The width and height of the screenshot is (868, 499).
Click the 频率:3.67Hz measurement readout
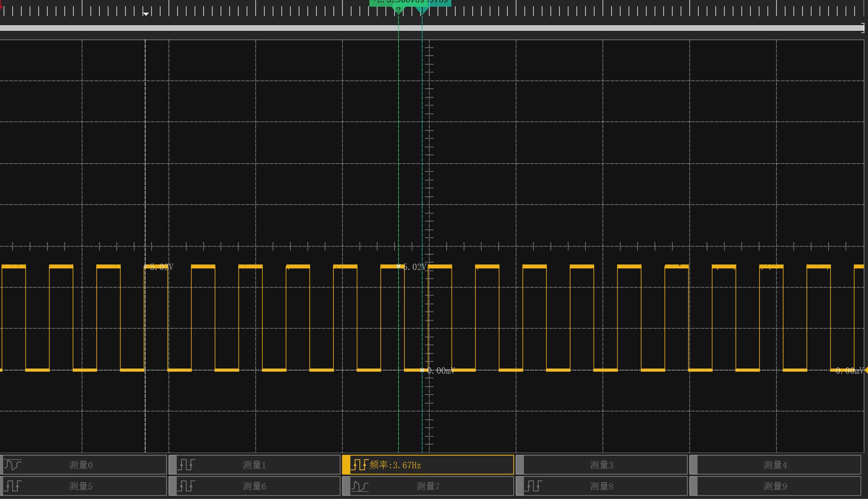(395, 465)
